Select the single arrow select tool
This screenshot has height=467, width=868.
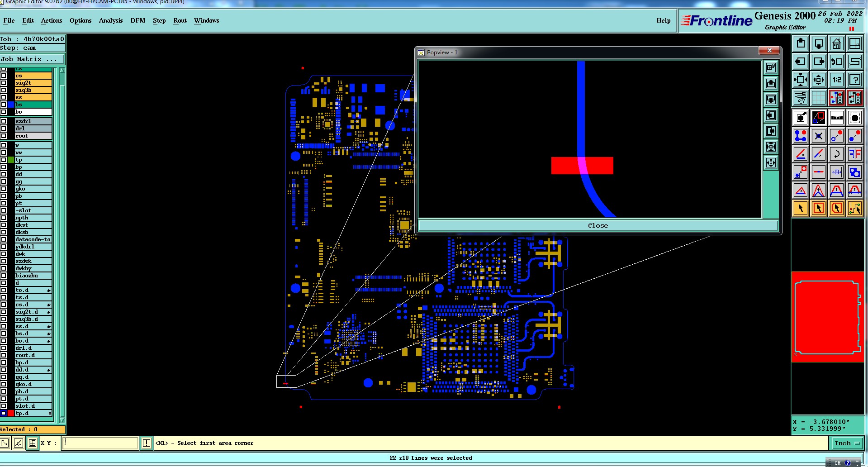pos(801,208)
